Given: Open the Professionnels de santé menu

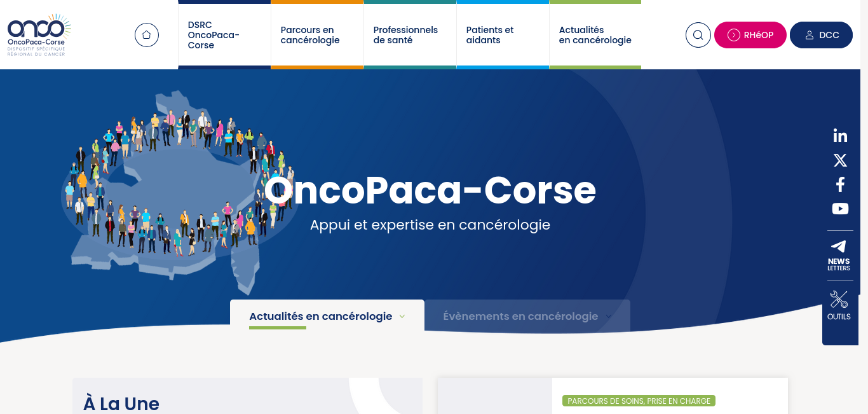Looking at the screenshot, I should pyautogui.click(x=410, y=35).
